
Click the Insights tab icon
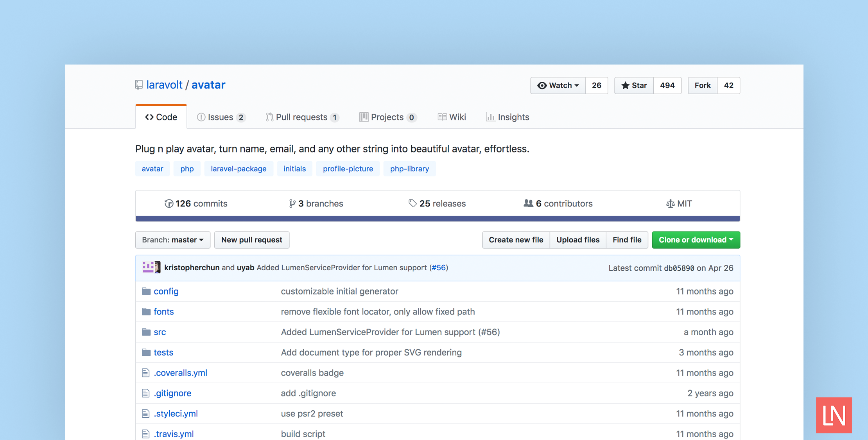(489, 117)
